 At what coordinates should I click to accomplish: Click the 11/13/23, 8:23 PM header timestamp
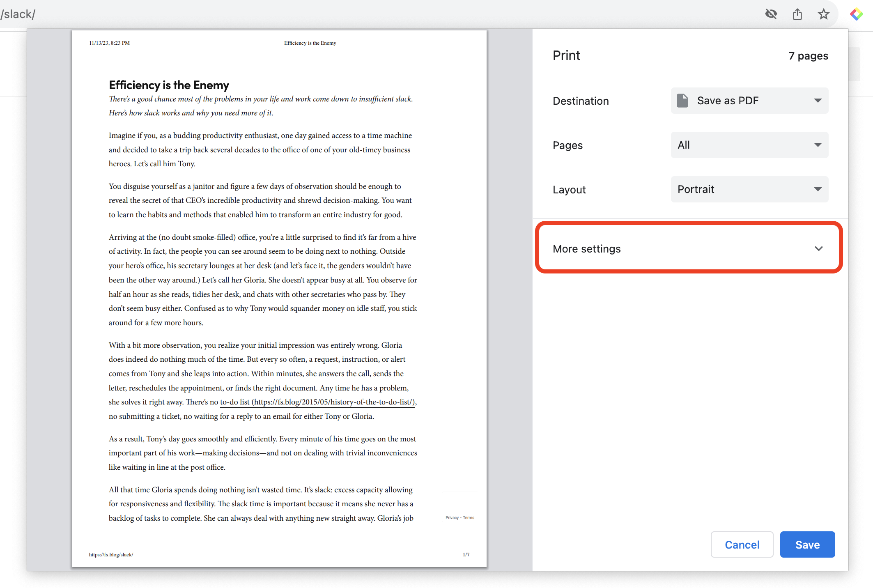coord(109,43)
